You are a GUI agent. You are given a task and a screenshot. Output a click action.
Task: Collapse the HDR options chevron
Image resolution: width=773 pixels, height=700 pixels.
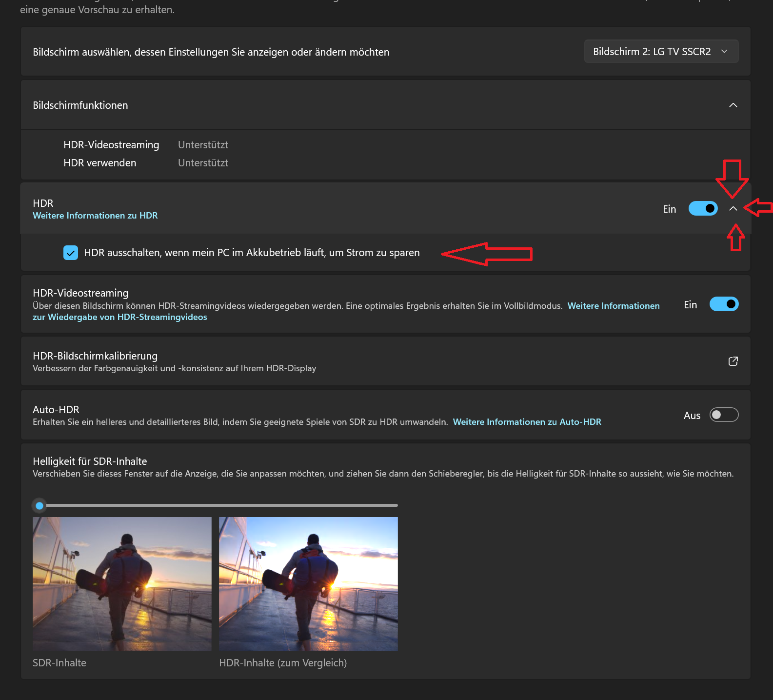733,209
